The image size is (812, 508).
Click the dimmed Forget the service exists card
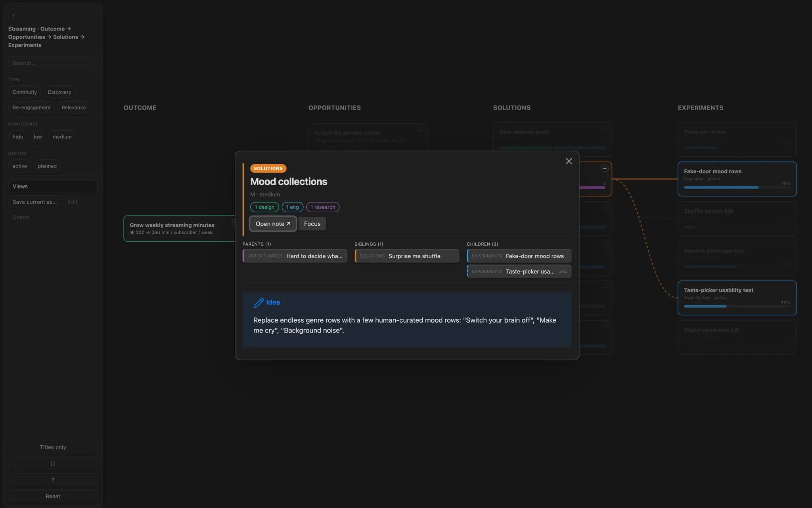pyautogui.click(x=368, y=137)
